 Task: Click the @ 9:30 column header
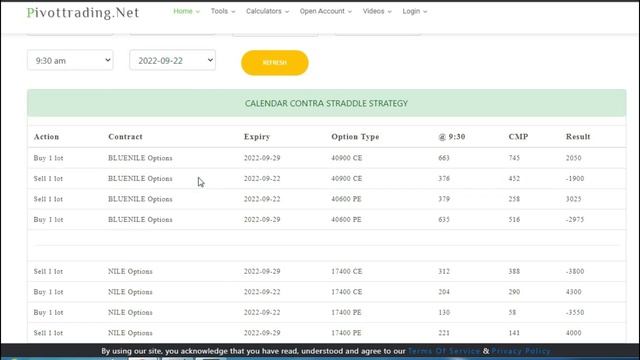(451, 137)
